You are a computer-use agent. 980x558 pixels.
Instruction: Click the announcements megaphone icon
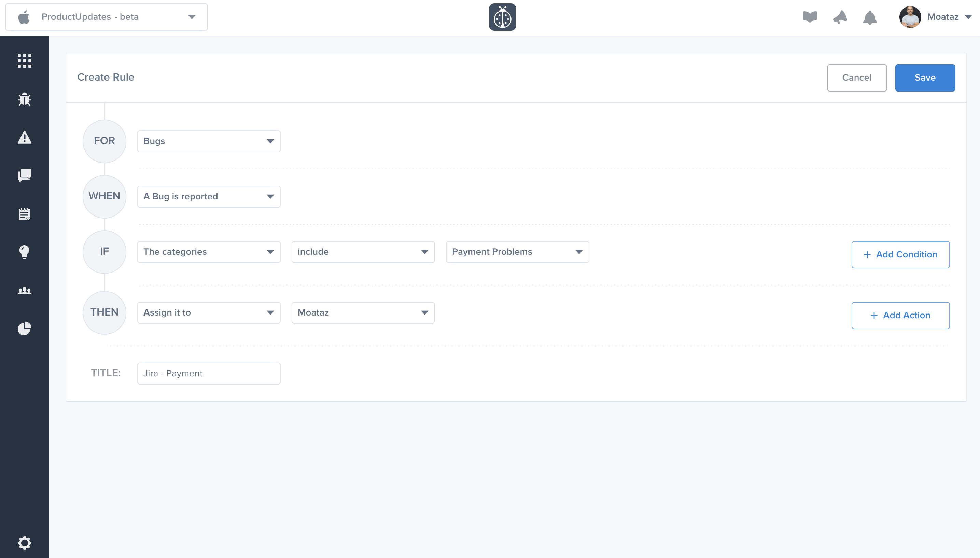click(x=840, y=17)
